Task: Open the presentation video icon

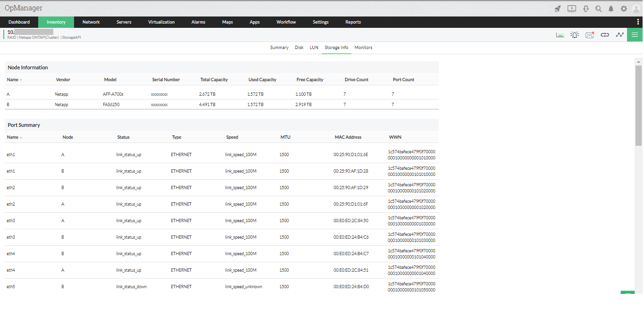Action: (572, 8)
